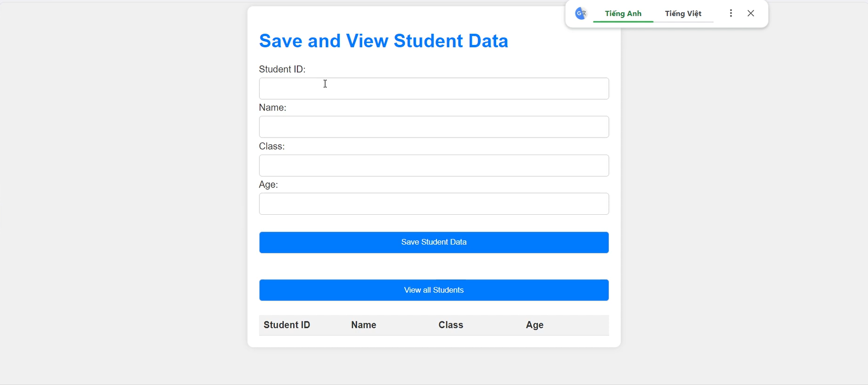Click the Google Translate icon
The width and height of the screenshot is (868, 385).
pos(581,14)
